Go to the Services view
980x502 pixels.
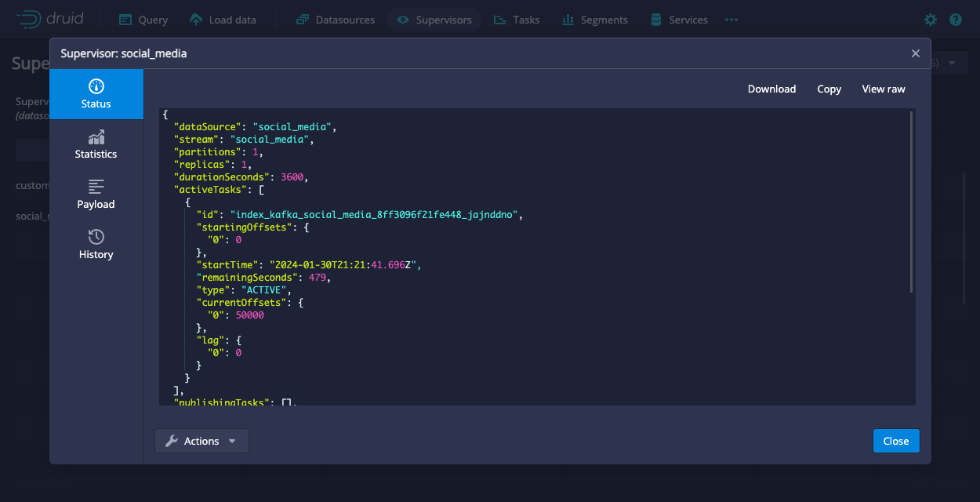pos(679,20)
